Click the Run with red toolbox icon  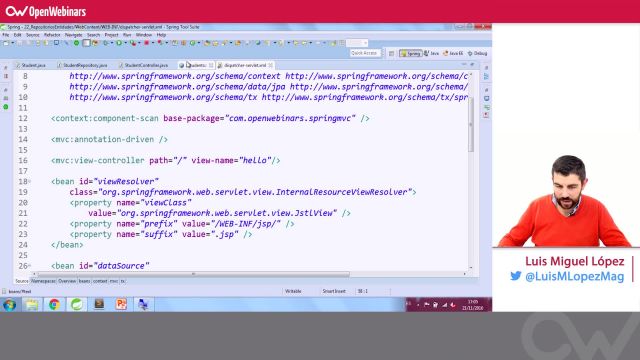133,43
